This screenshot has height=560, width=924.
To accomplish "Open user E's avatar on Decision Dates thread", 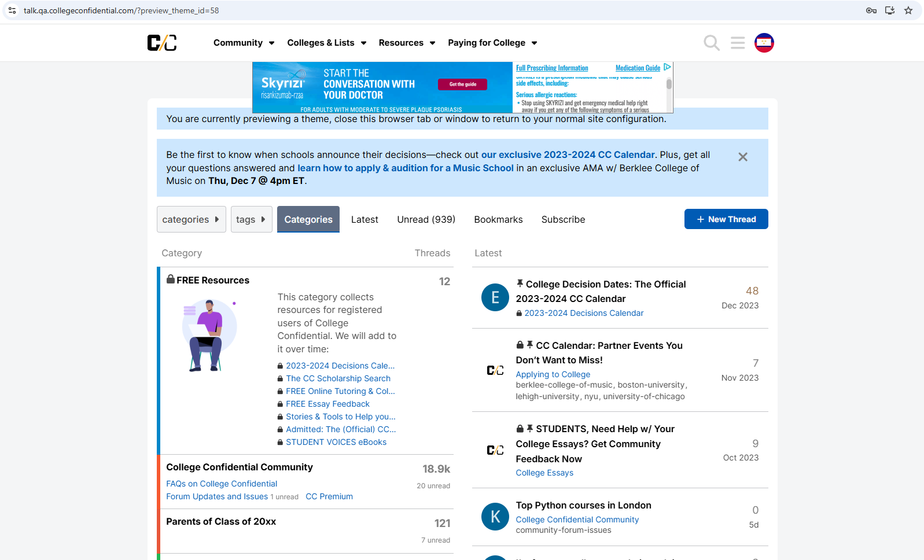I will pos(495,297).
